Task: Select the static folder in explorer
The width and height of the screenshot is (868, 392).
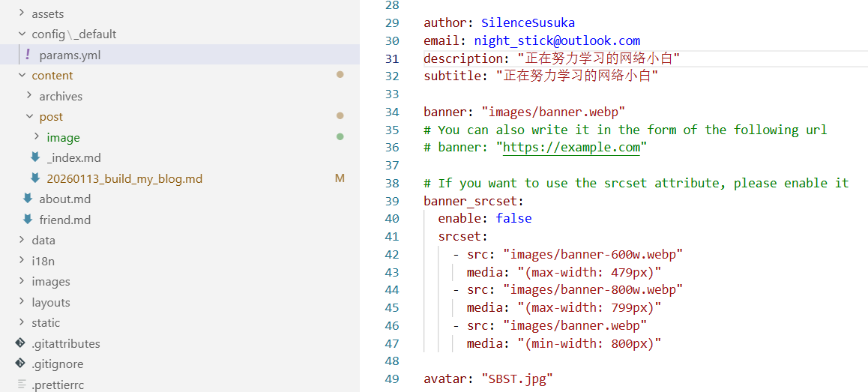Action: click(45, 323)
